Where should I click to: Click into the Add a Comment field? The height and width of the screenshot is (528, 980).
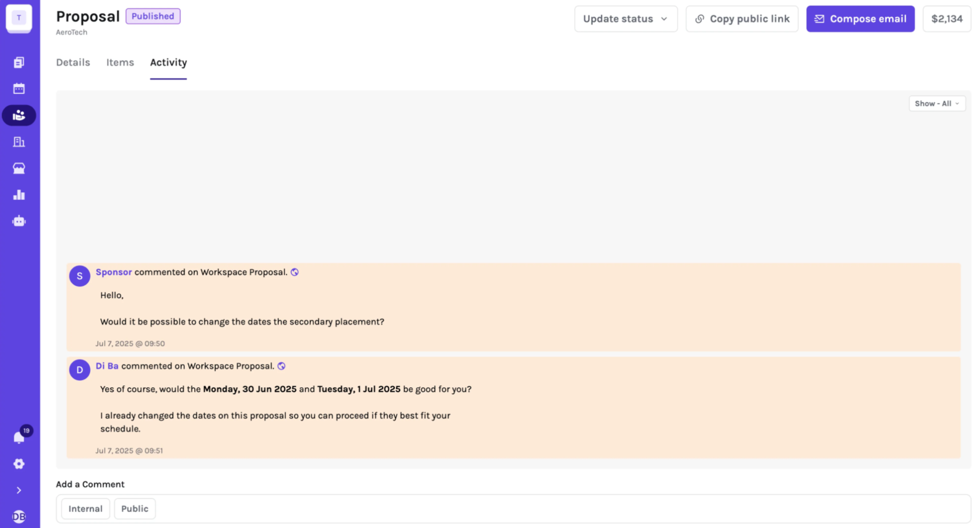514,509
